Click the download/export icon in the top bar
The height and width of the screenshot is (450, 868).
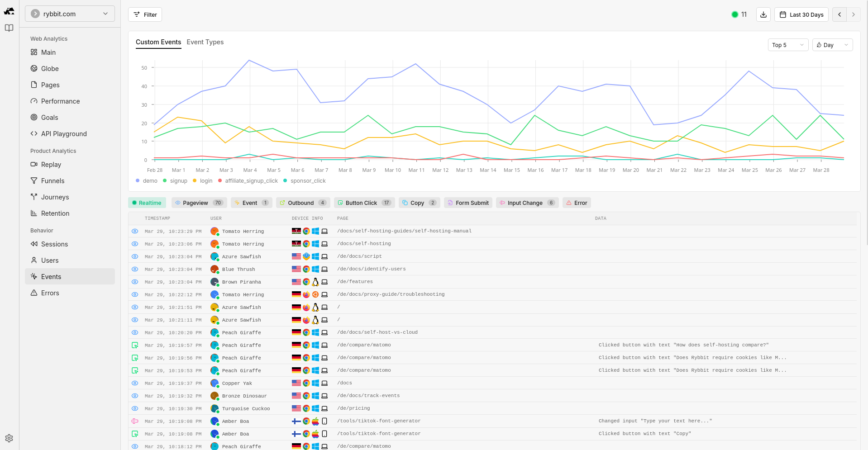(x=763, y=14)
